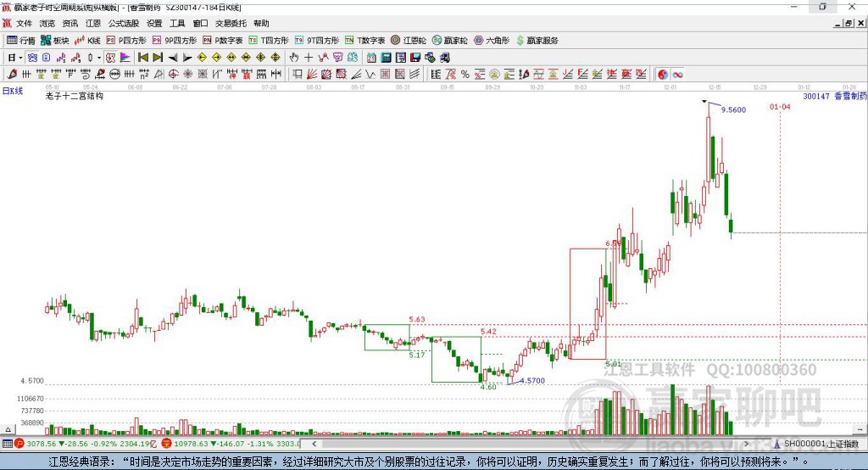This screenshot has height=470, width=868.
Task: Open the 公式选股 menu
Action: pyautogui.click(x=122, y=24)
